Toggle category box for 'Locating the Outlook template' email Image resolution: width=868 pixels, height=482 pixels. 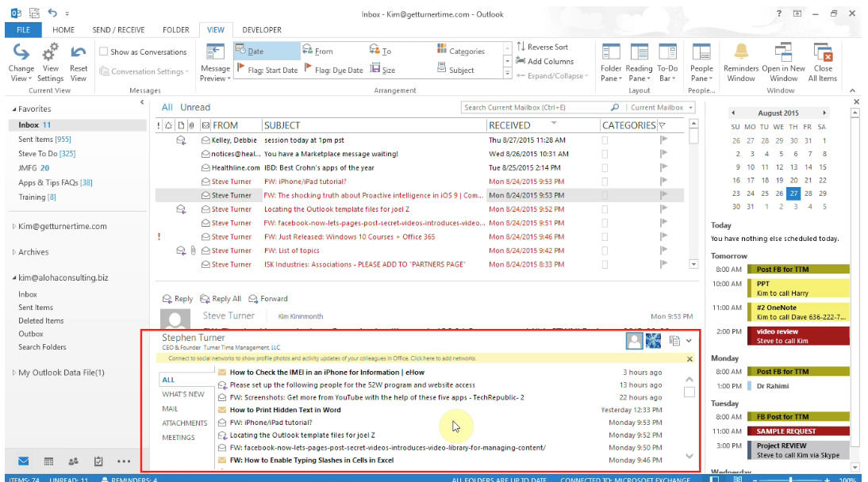click(605, 210)
